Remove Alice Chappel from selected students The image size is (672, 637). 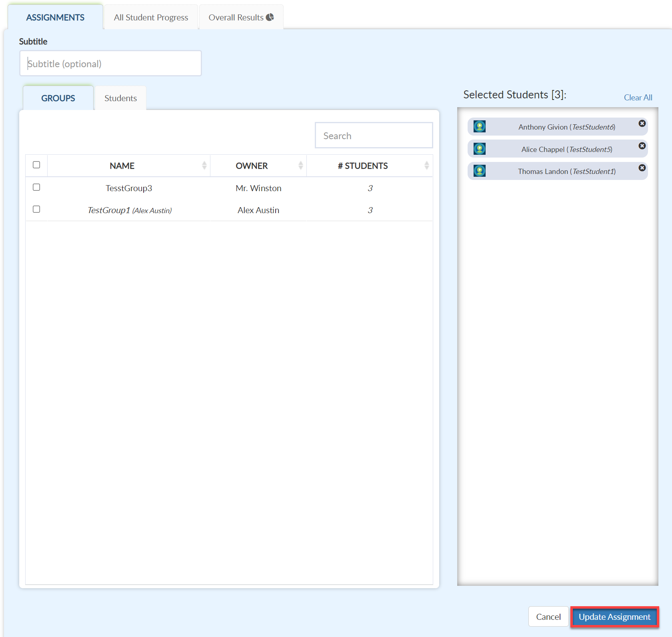[642, 146]
